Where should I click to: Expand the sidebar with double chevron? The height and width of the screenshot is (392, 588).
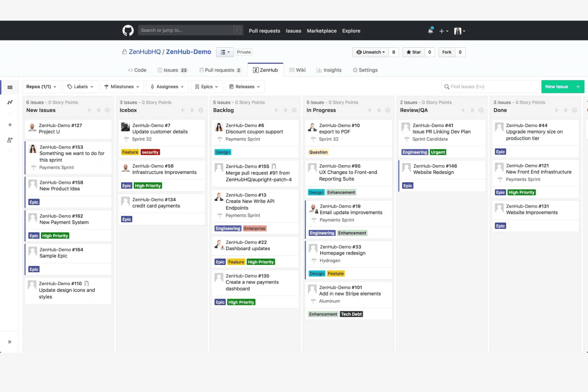point(10,342)
